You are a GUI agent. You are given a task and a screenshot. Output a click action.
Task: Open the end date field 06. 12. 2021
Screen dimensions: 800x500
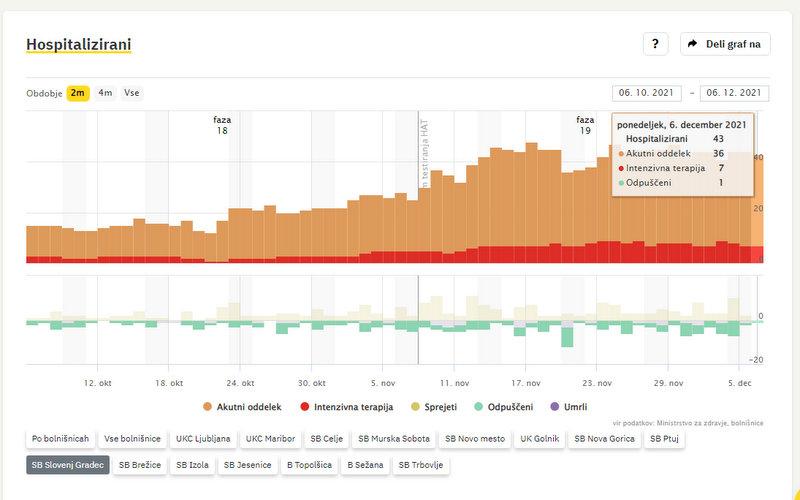tap(735, 93)
